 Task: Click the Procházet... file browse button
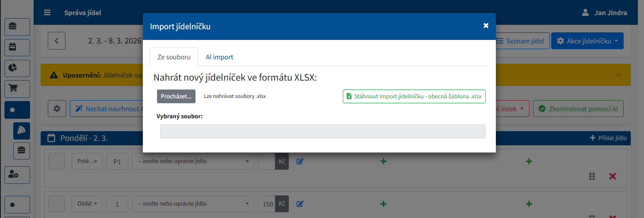pyautogui.click(x=176, y=96)
